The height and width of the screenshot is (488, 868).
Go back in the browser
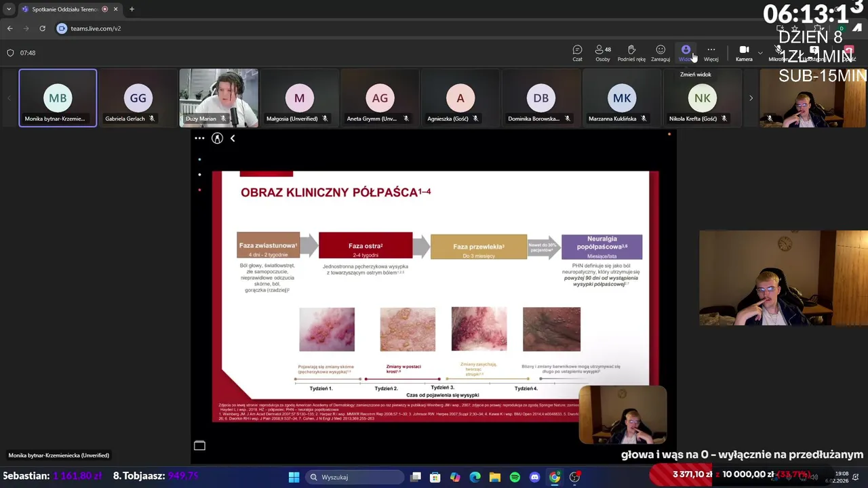(x=9, y=28)
